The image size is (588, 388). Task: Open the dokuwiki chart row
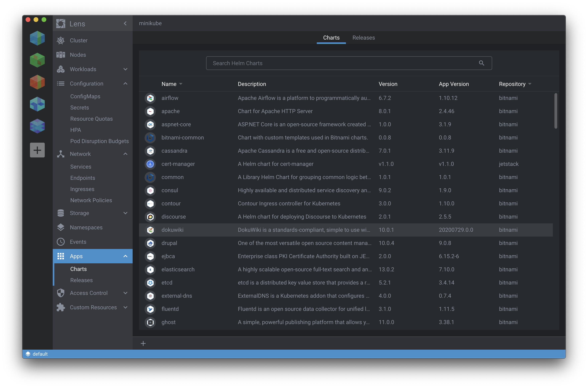point(172,230)
